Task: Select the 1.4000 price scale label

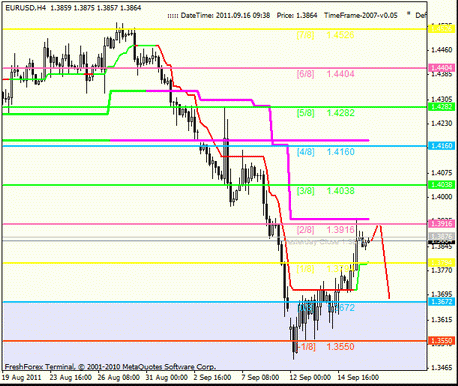Action: [x=442, y=197]
